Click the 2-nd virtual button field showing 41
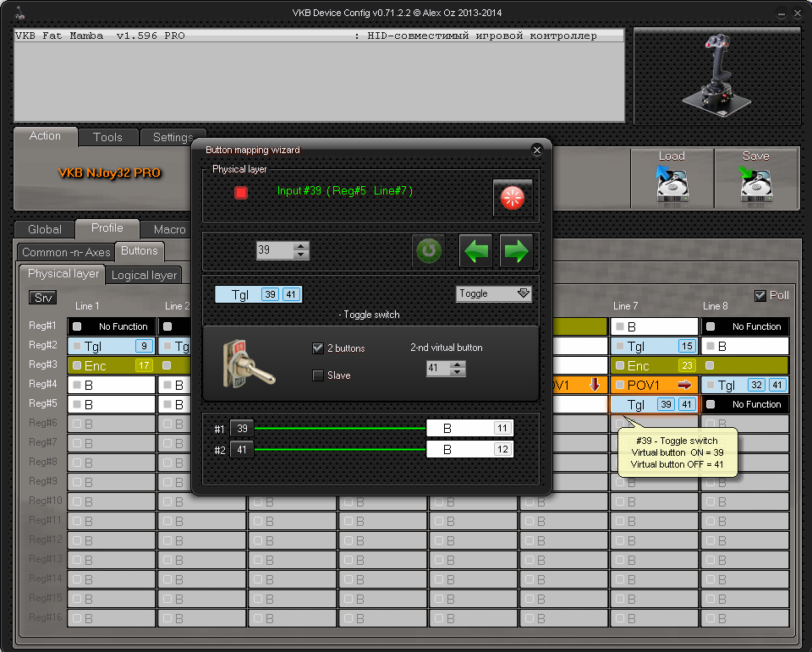This screenshot has height=652, width=812. (x=437, y=368)
